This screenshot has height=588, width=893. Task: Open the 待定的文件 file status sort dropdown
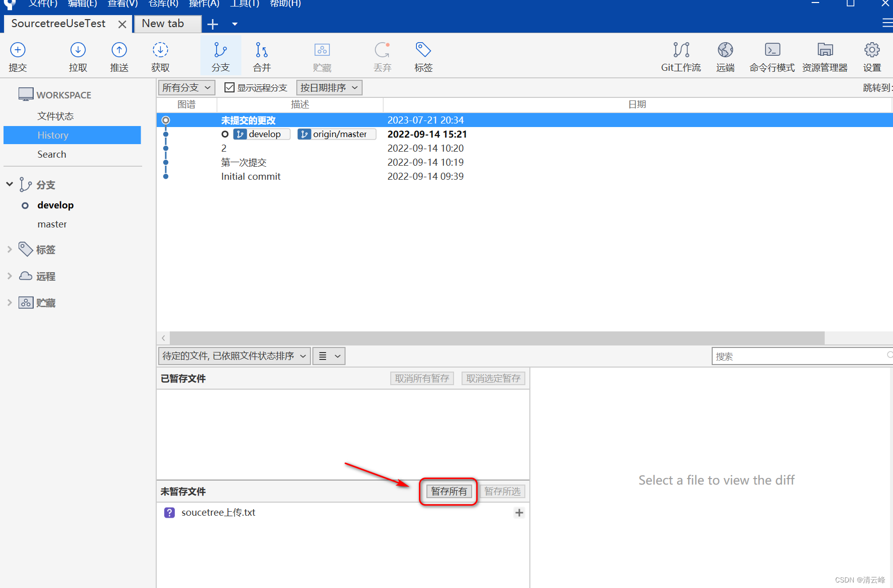[x=235, y=356]
